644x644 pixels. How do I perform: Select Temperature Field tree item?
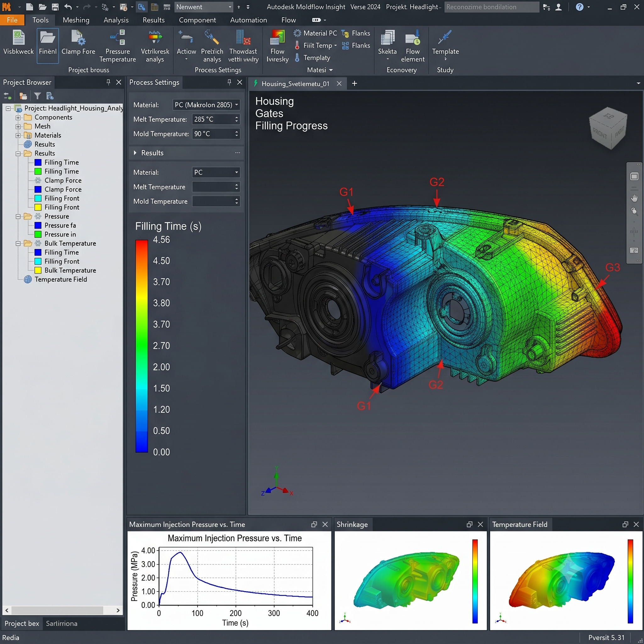click(61, 279)
